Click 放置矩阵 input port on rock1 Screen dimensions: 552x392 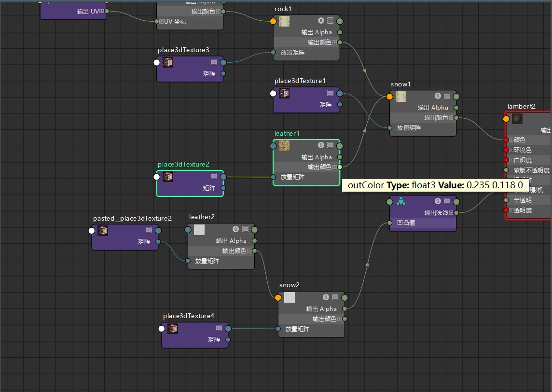[x=273, y=53]
